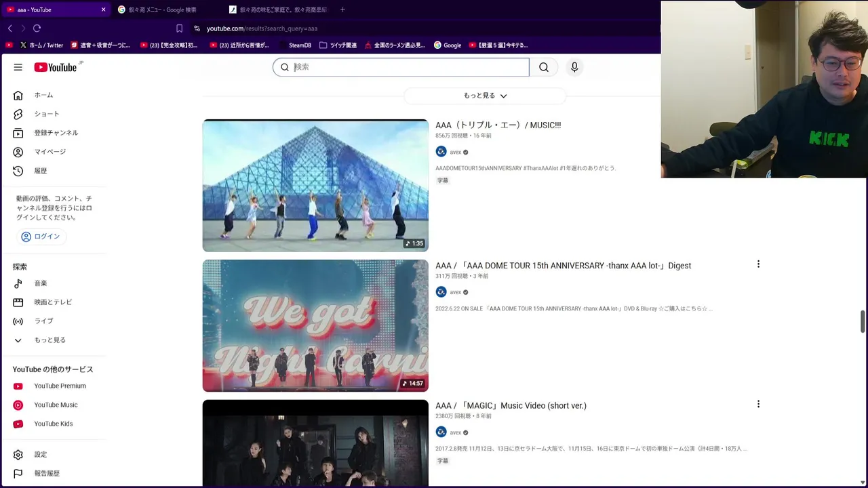Viewport: 868px width, 488px height.
Task: Play the MAGIC Music Video thumbnail
Action: coord(315,443)
